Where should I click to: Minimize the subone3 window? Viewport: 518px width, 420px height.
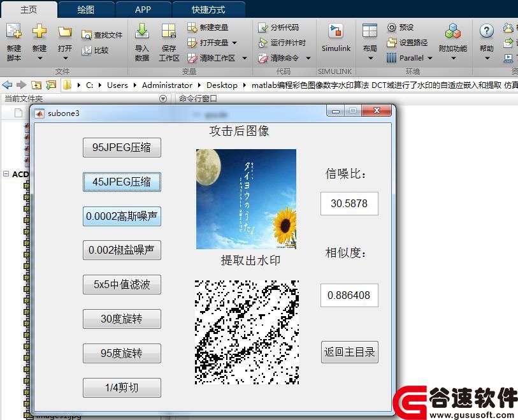tap(336, 111)
